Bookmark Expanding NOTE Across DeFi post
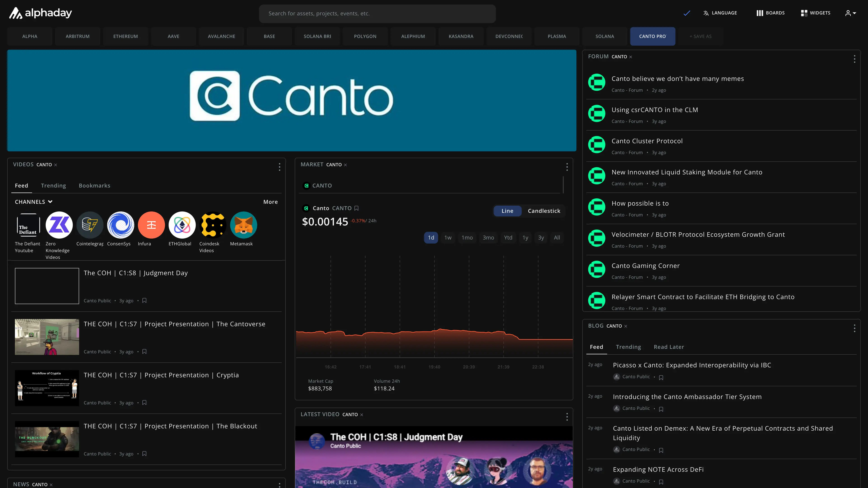 pyautogui.click(x=661, y=482)
